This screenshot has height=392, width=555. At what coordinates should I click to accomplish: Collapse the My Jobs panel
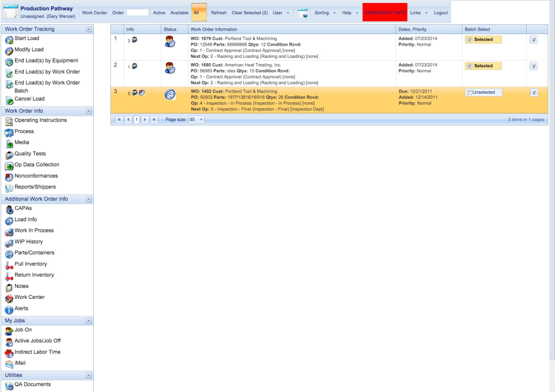coord(89,321)
